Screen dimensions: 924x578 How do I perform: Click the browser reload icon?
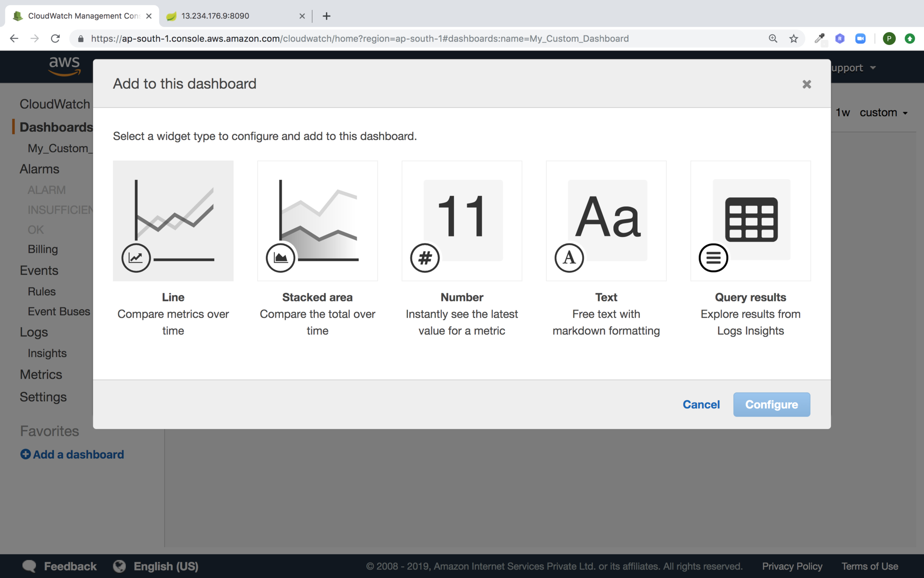55,39
